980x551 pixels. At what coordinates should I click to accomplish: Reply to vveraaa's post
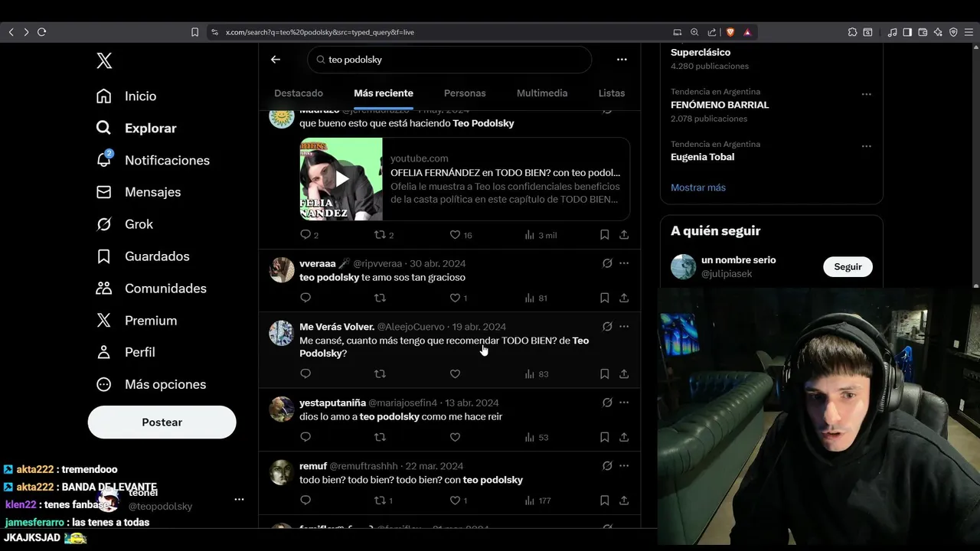click(305, 298)
